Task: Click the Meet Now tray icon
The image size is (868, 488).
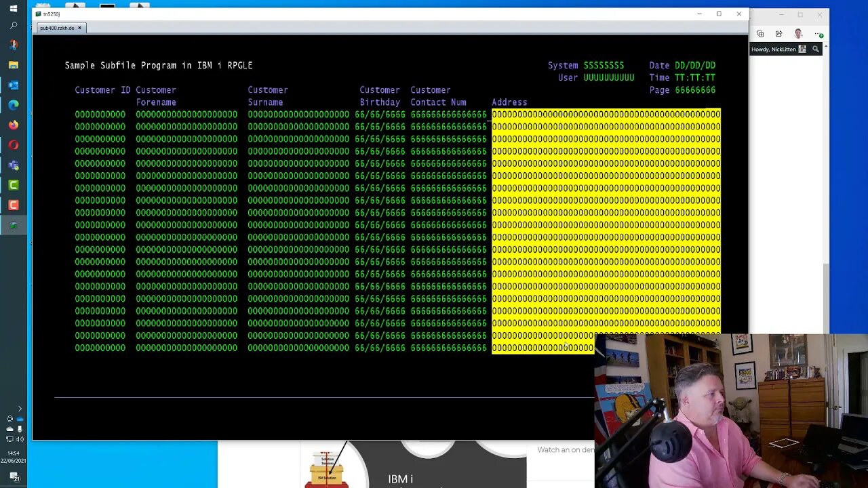Action: 9,419
